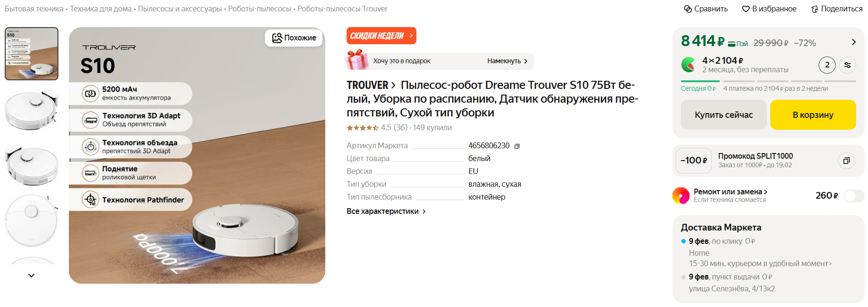
Task: Add product to favorites heart icon
Action: coord(746,9)
